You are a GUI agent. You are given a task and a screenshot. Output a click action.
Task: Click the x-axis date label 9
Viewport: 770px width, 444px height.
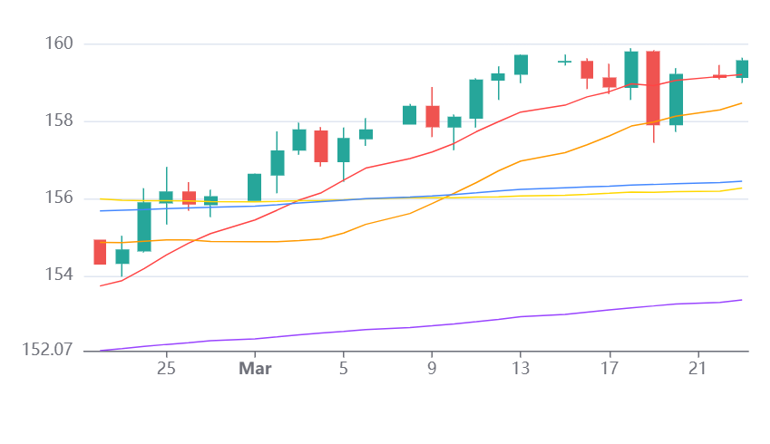pyautogui.click(x=432, y=368)
